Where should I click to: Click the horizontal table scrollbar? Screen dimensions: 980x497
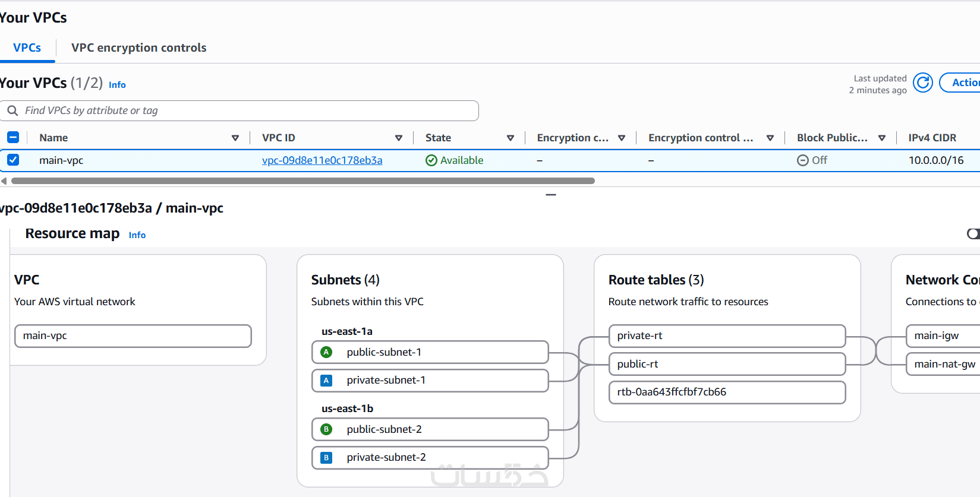[x=303, y=181]
